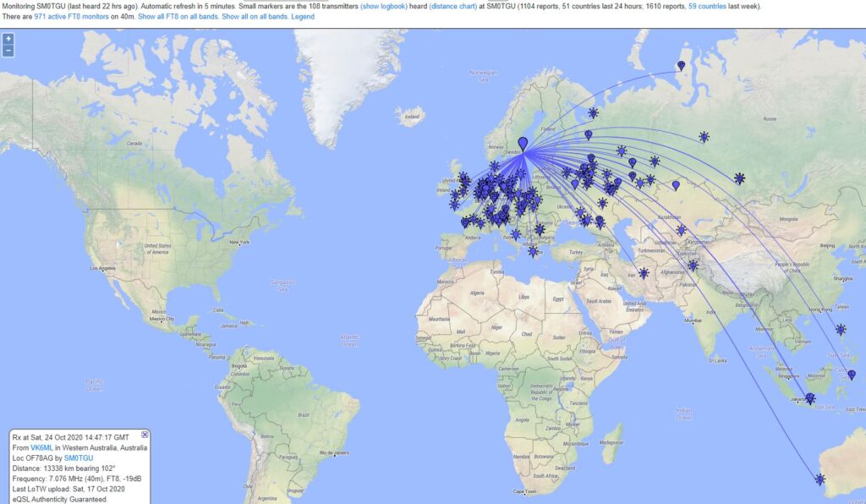Open the SM0TGU callsign link in the popup

click(79, 458)
